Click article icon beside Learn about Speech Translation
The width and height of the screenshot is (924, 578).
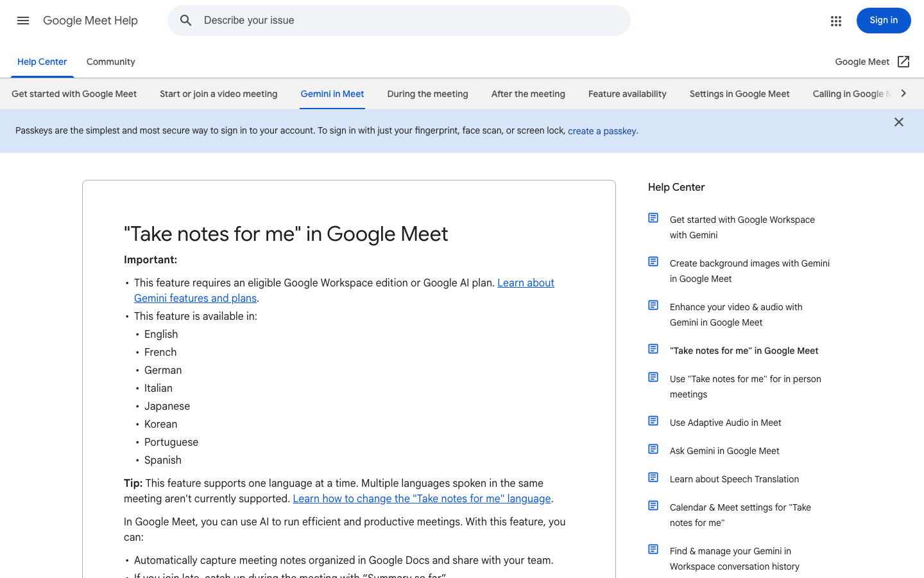click(653, 477)
